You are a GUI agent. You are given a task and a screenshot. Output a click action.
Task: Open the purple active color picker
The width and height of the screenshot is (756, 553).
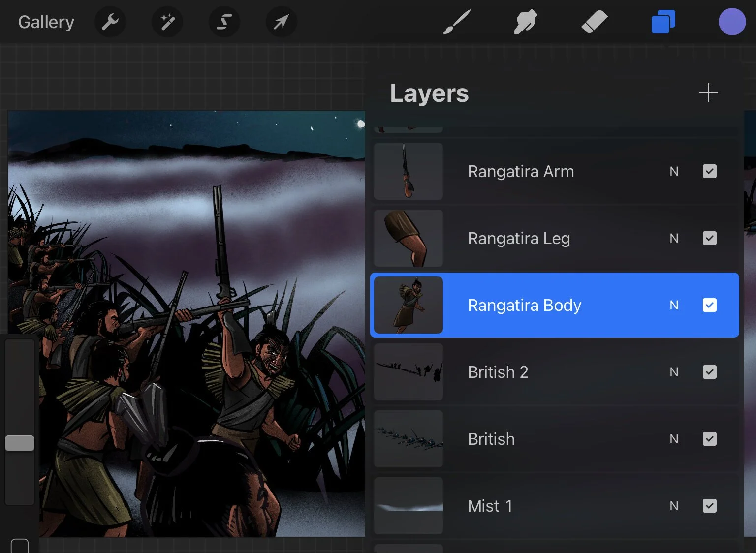tap(732, 22)
